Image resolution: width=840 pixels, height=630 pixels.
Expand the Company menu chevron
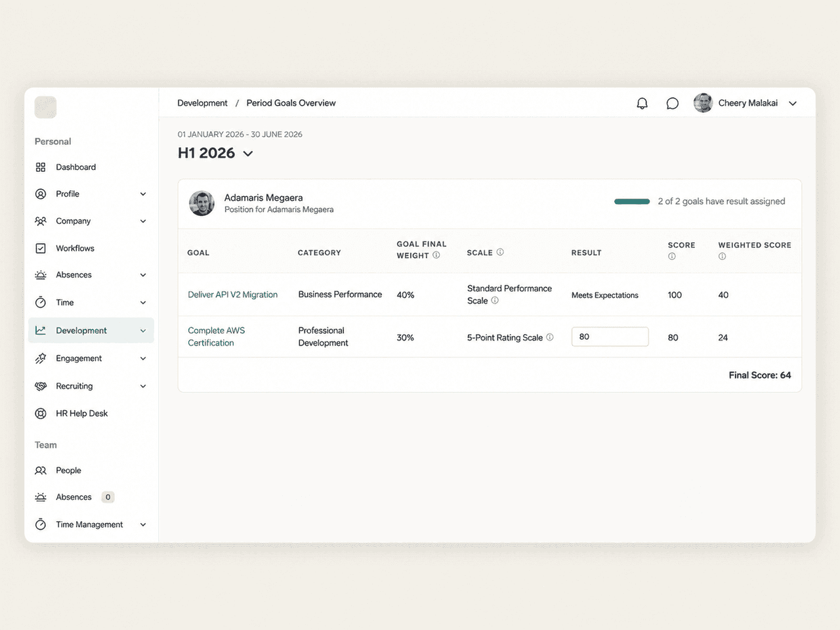tap(143, 221)
